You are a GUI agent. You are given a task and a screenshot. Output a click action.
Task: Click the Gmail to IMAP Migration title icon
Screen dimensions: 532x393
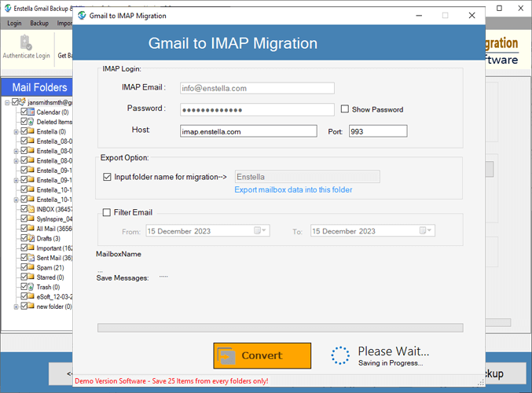[83, 16]
